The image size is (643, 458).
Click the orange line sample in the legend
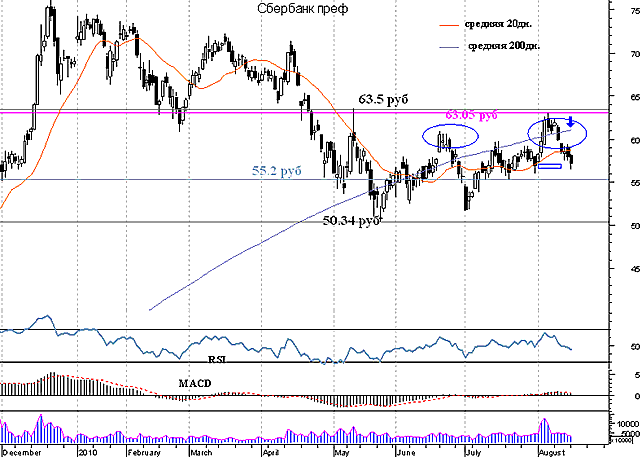(x=449, y=25)
